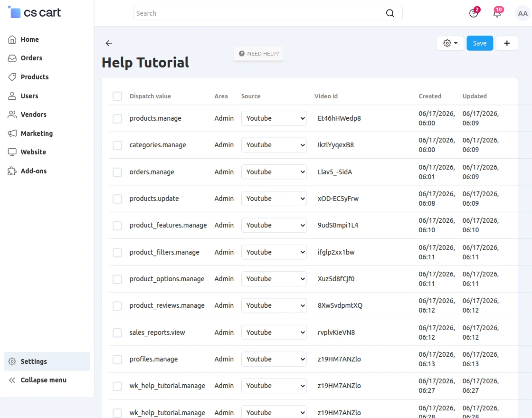Click the Products tag icon
Viewport: 532px width, 418px height.
coord(12,77)
